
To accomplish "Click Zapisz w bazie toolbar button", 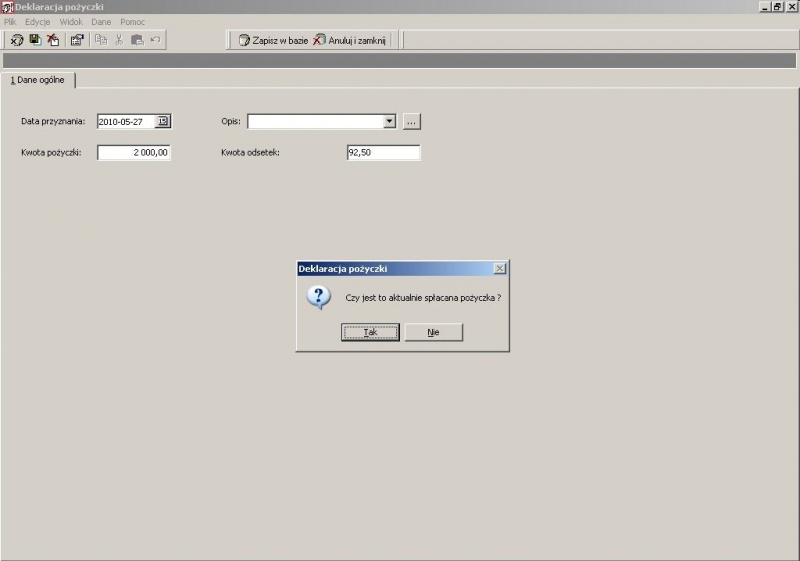I will point(273,40).
